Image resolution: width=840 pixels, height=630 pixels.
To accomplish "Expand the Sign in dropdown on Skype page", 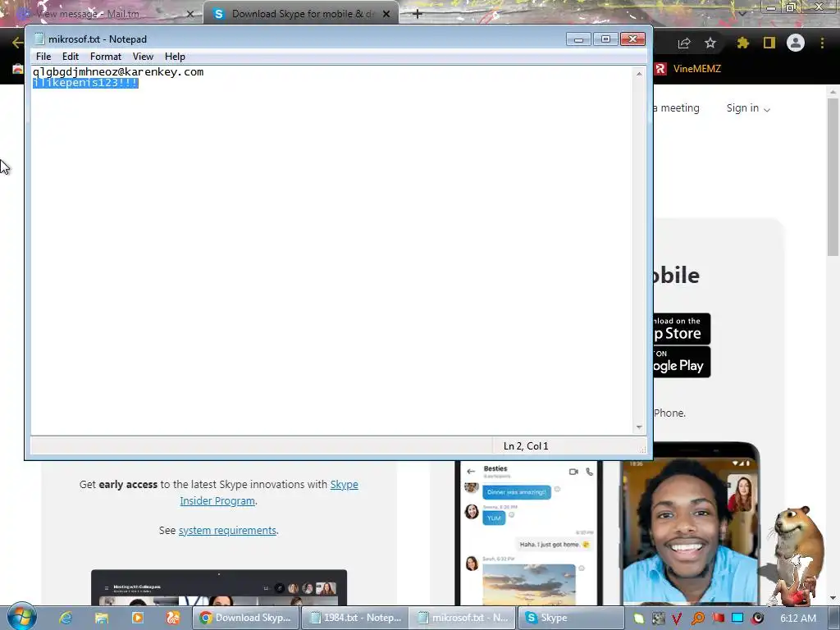I will [748, 108].
